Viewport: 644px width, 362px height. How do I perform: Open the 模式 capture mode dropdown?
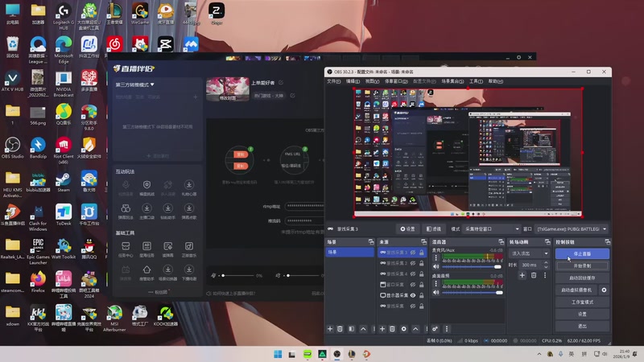pos(491,228)
